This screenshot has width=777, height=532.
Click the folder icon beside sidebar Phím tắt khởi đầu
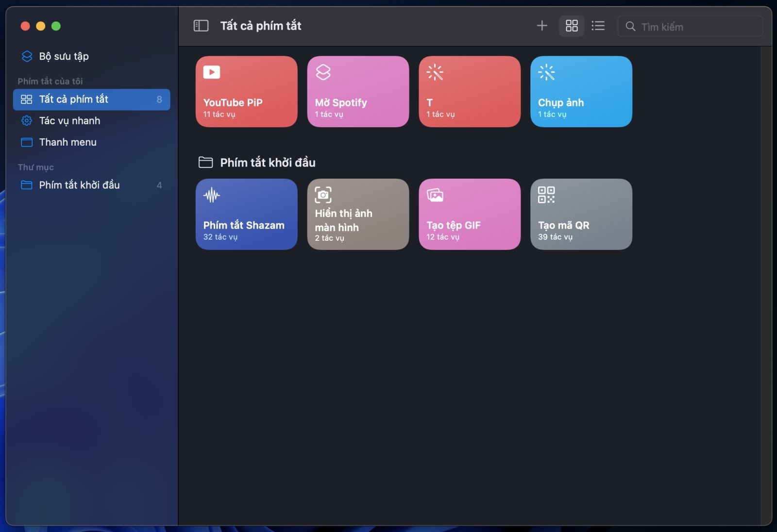[27, 185]
